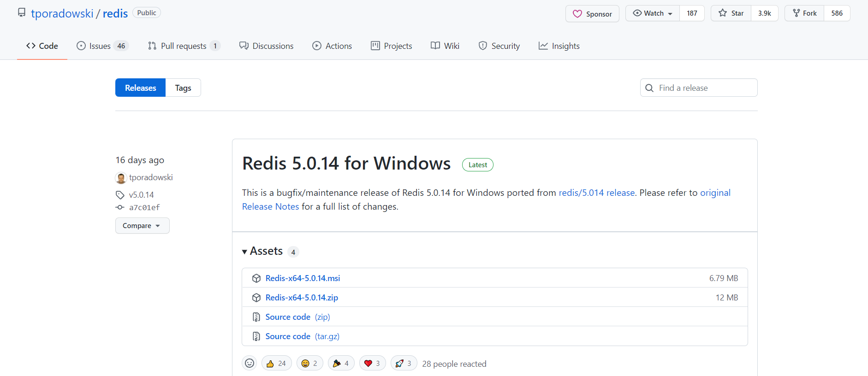Screen dimensions: 868x376
Task: Open the Security tab
Action: pyautogui.click(x=499, y=46)
